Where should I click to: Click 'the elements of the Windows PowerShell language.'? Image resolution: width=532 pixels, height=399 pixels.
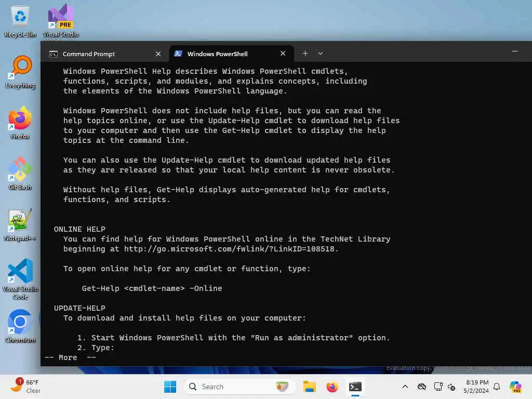pyautogui.click(x=175, y=91)
